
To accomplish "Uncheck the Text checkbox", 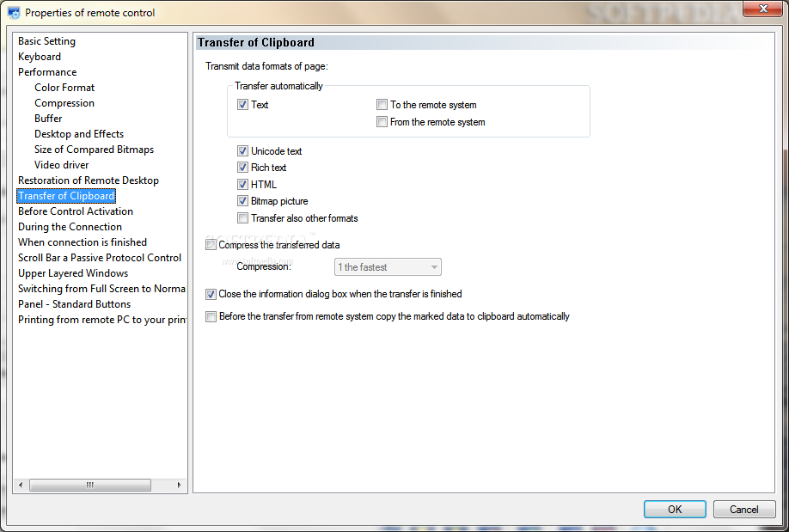I will (x=242, y=105).
